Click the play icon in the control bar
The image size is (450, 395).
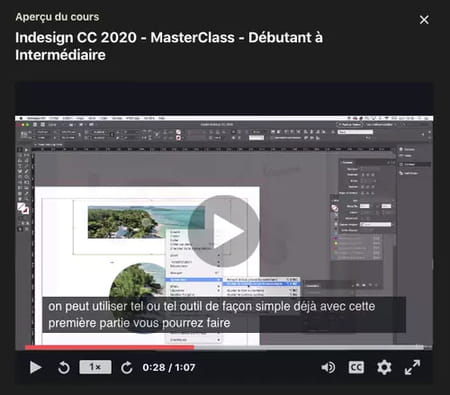pyautogui.click(x=35, y=367)
